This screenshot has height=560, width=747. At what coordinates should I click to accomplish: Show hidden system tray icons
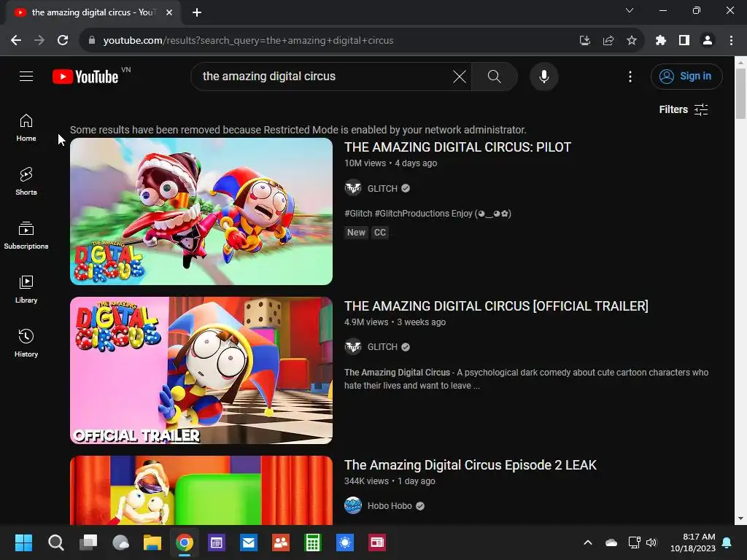tap(588, 542)
